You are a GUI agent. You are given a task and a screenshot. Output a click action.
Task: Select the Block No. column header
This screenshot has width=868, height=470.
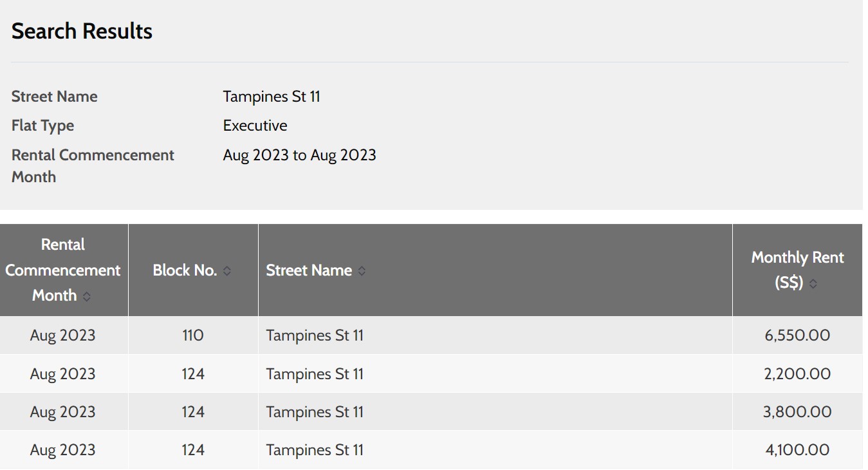[193, 270]
